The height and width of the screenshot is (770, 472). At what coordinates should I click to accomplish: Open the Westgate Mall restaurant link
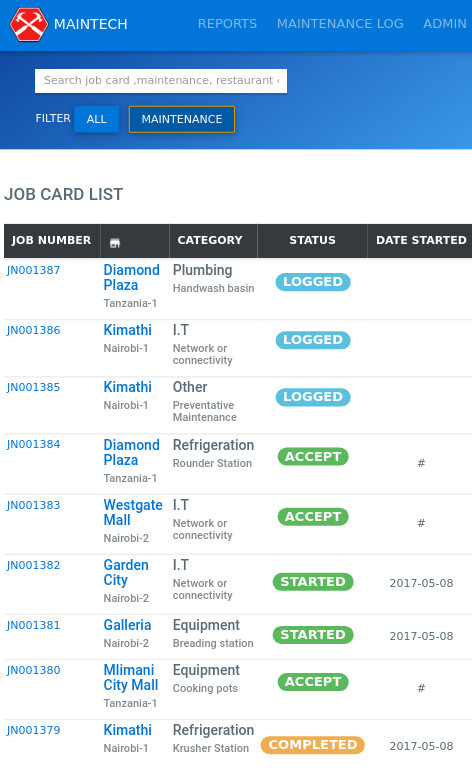[133, 512]
